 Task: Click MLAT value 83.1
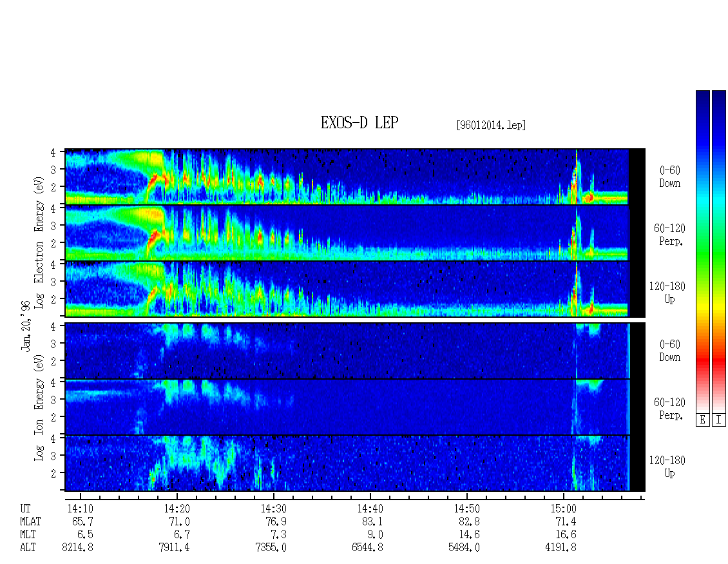tap(372, 521)
